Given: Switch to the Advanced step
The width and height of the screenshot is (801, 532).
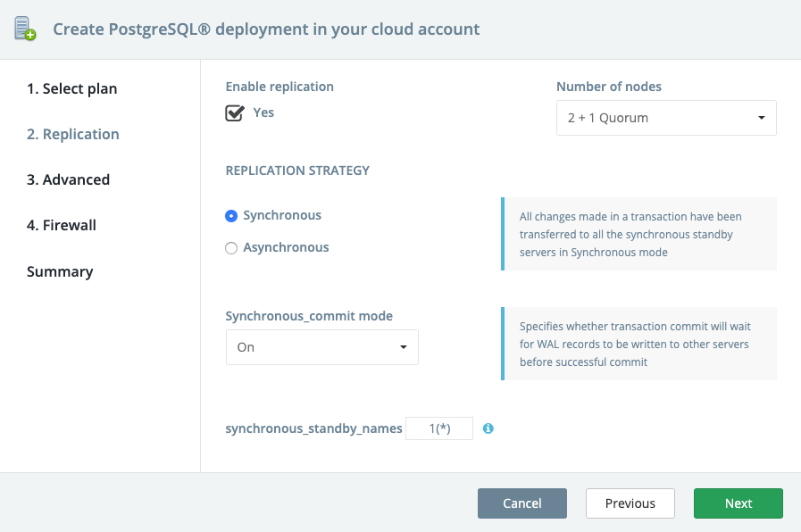Looking at the screenshot, I should [x=68, y=179].
